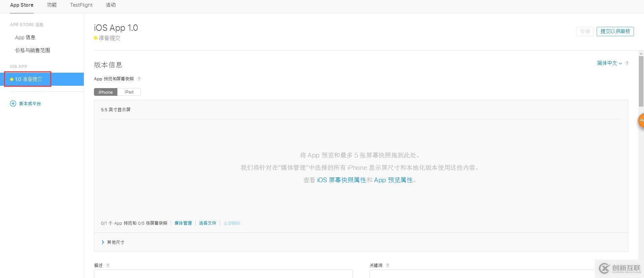
Task: Click the screenshot drop area text 将 App 预览
Action: (x=360, y=155)
